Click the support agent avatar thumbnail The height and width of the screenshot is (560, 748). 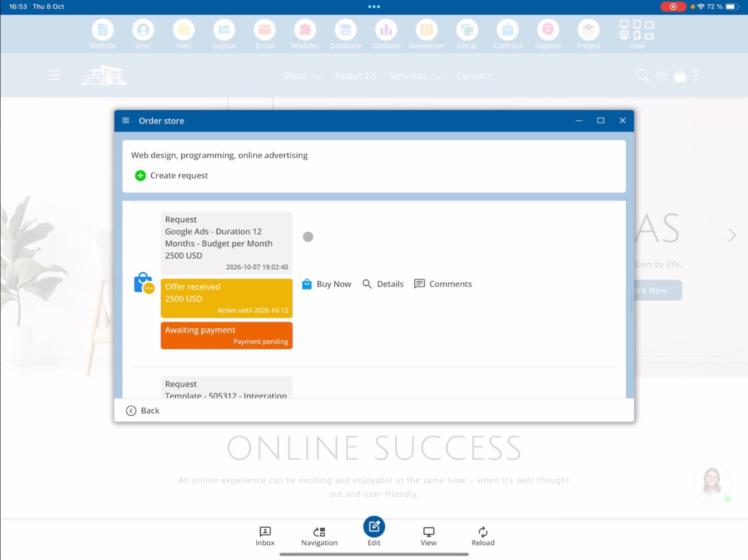712,483
